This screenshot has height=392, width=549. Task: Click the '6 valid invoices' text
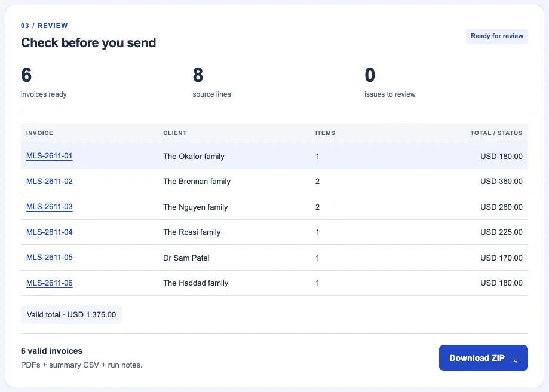tap(52, 351)
